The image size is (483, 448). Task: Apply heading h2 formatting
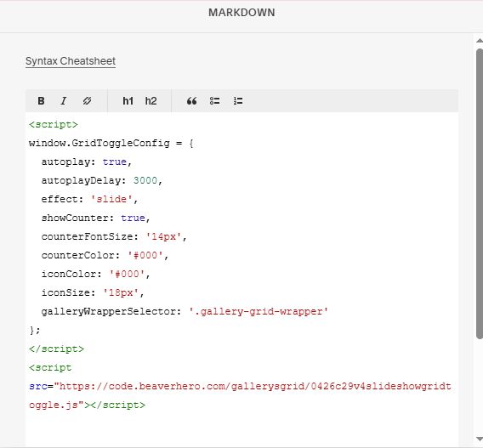pyautogui.click(x=151, y=100)
